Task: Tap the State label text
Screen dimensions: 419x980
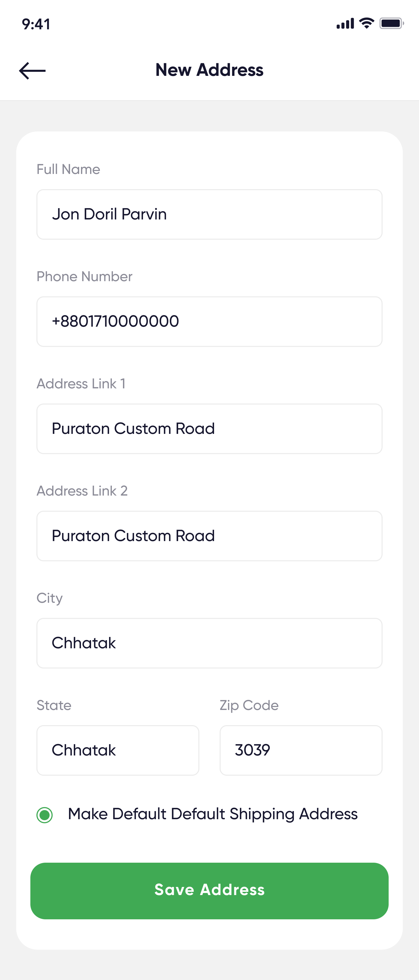Action: (54, 705)
